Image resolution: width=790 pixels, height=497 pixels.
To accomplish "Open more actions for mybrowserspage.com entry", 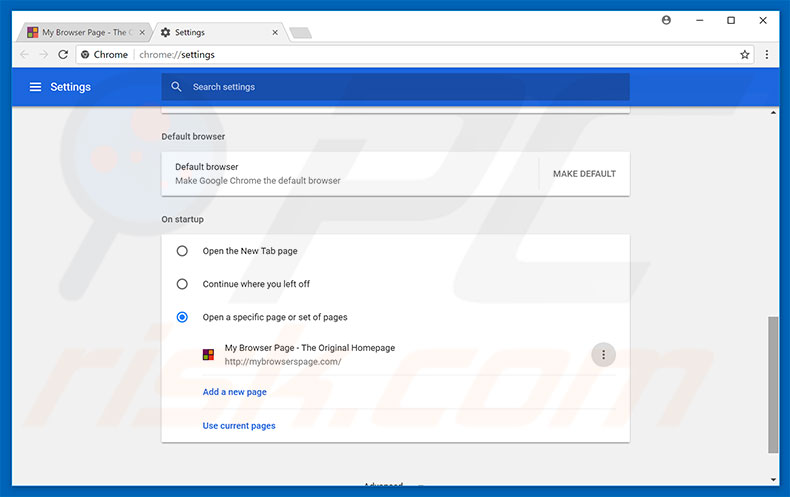I will coord(603,355).
